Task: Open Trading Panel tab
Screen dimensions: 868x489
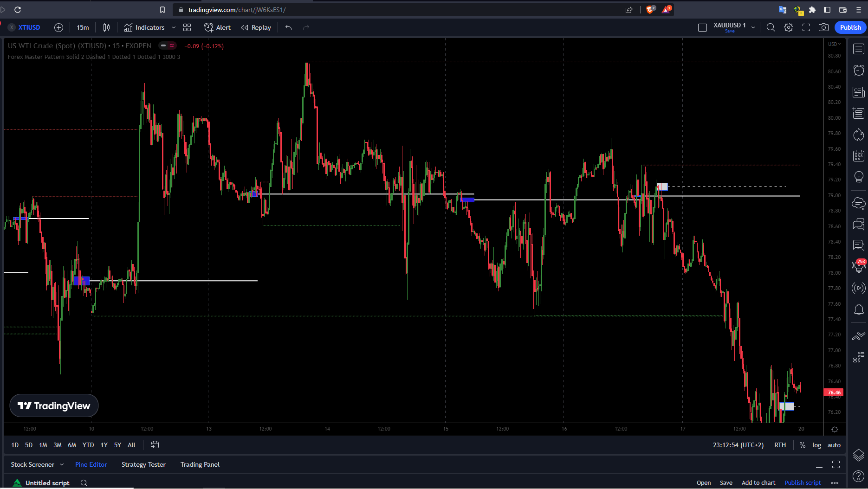Action: (200, 464)
